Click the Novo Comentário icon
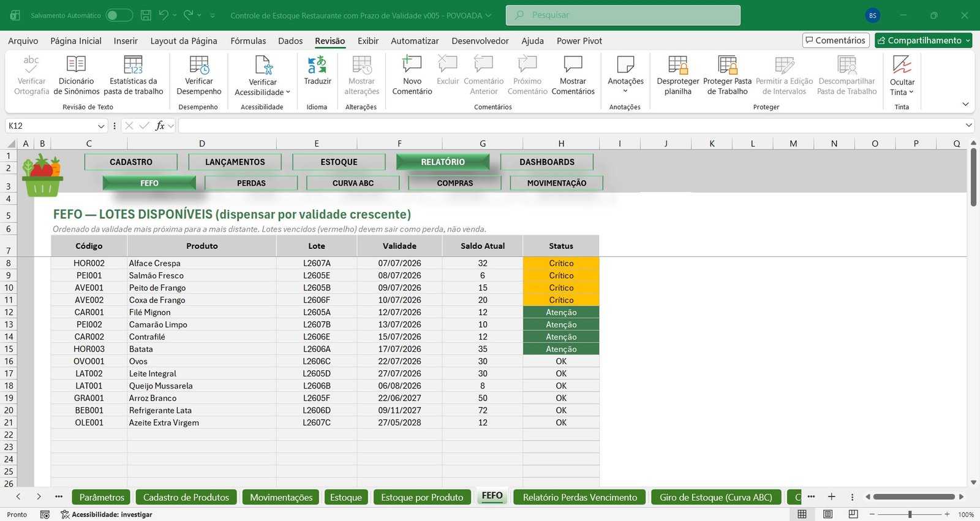 [x=412, y=65]
